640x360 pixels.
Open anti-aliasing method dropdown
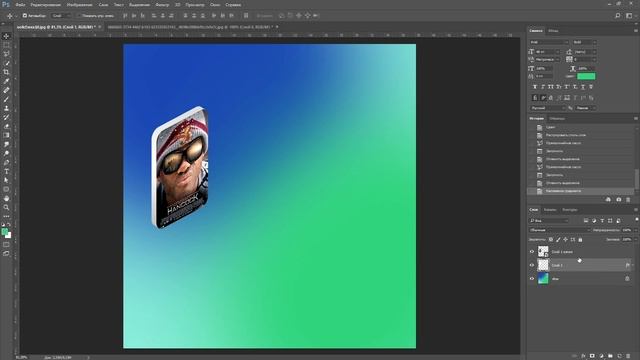[585, 108]
